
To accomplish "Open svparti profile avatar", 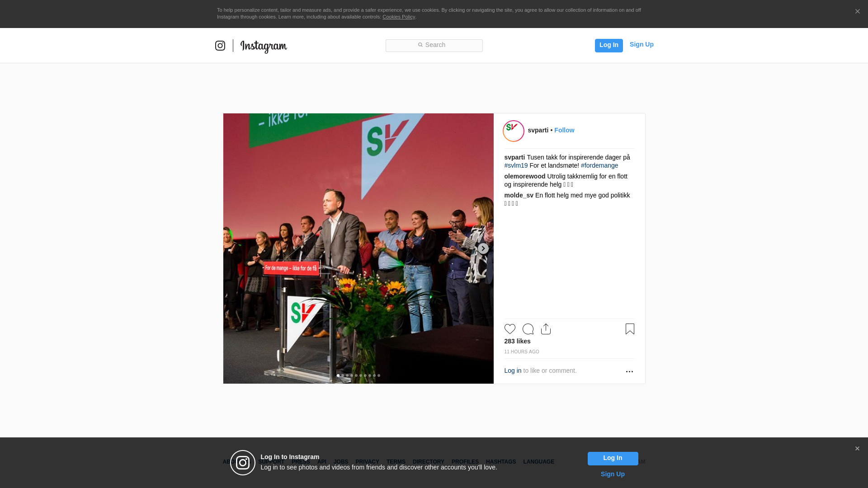I will tap(514, 131).
